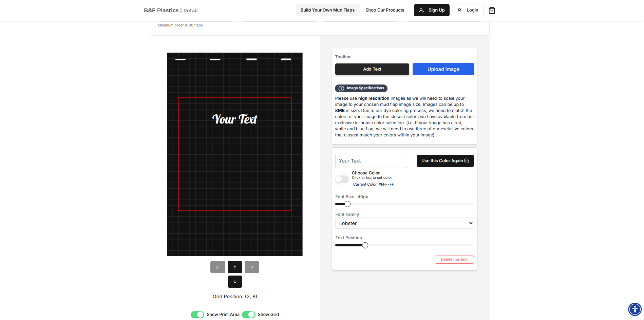Click Delete this text button

point(454,260)
